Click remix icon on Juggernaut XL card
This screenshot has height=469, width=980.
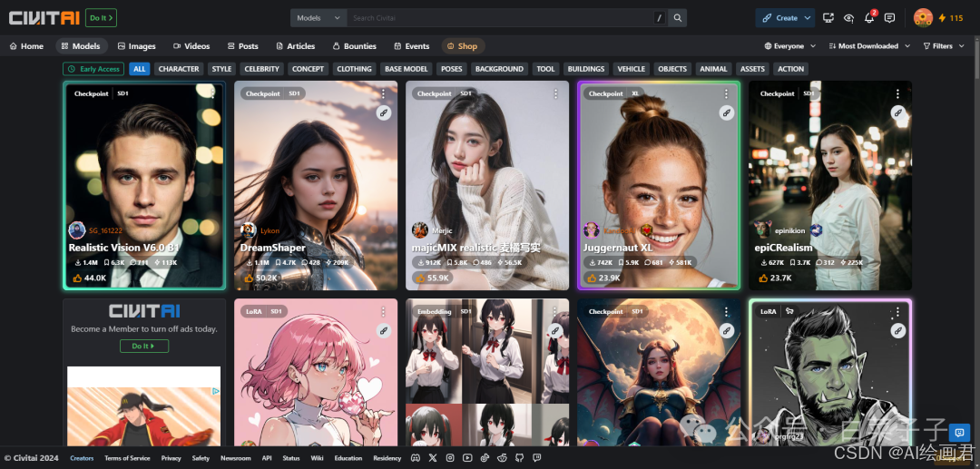(726, 113)
